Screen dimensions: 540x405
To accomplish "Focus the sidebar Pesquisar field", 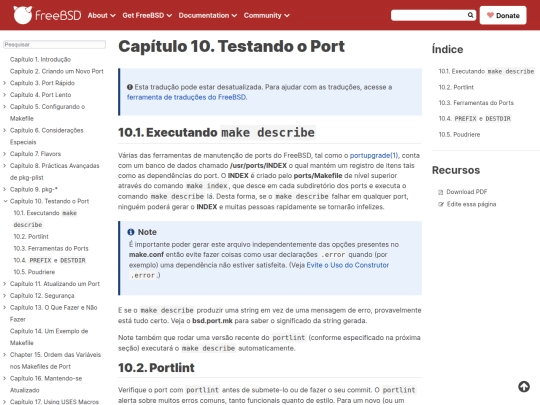I will pyautogui.click(x=54, y=44).
